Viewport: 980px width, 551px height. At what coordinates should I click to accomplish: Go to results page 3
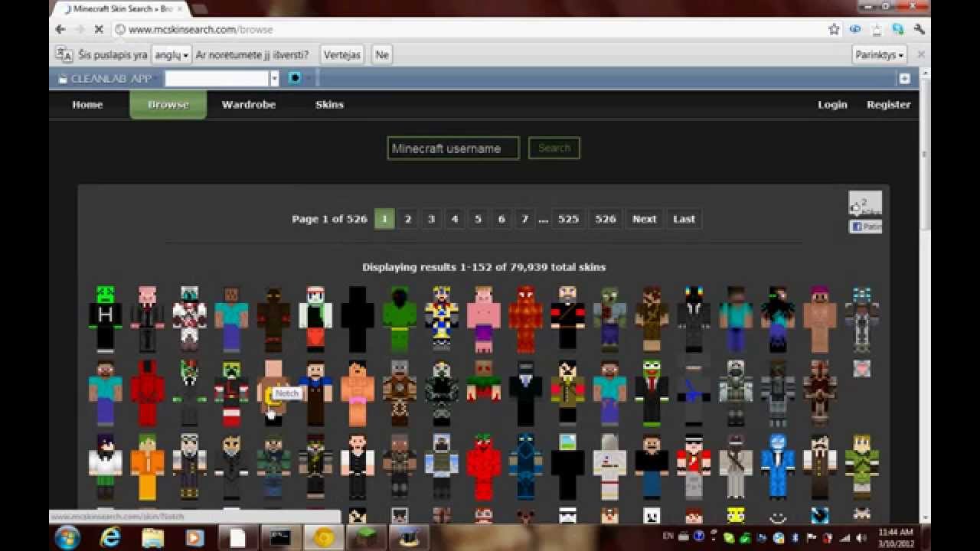(431, 219)
